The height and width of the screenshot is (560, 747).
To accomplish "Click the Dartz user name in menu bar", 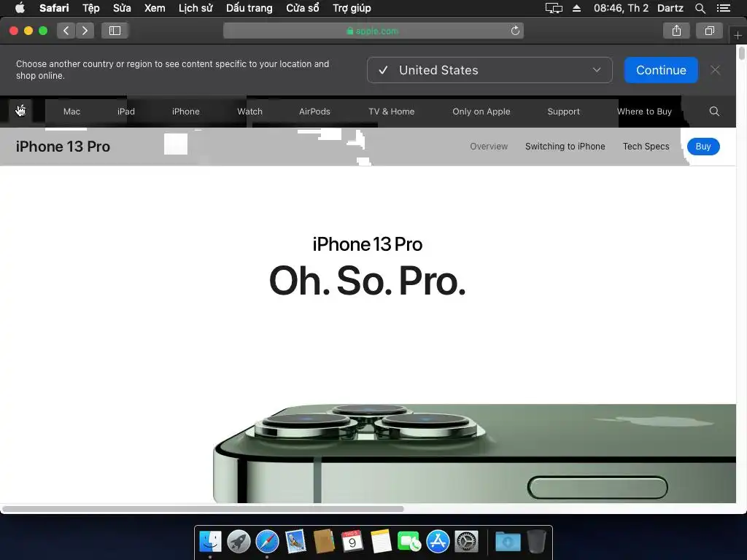I will (670, 8).
